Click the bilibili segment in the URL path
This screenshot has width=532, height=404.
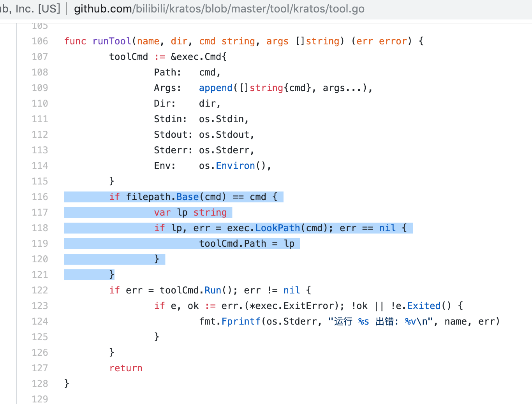pos(149,8)
